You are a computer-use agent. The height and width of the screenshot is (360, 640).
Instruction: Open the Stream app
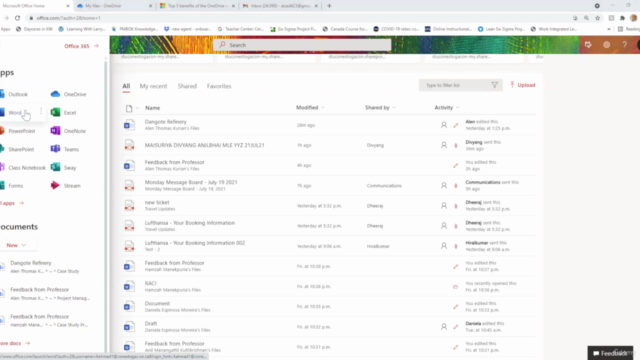pyautogui.click(x=65, y=186)
